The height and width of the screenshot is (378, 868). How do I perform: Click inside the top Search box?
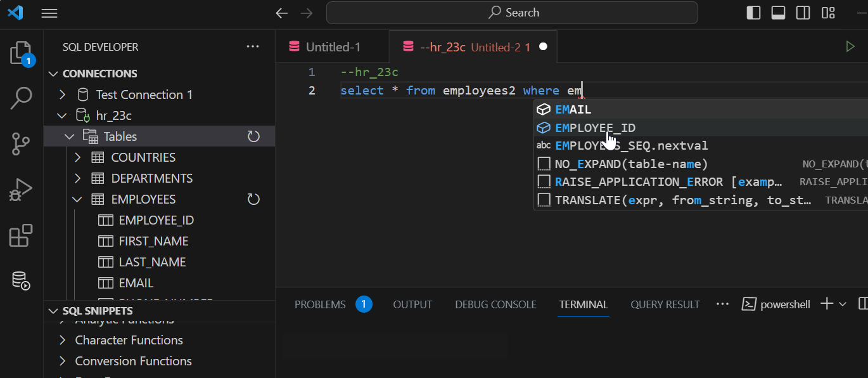click(512, 13)
